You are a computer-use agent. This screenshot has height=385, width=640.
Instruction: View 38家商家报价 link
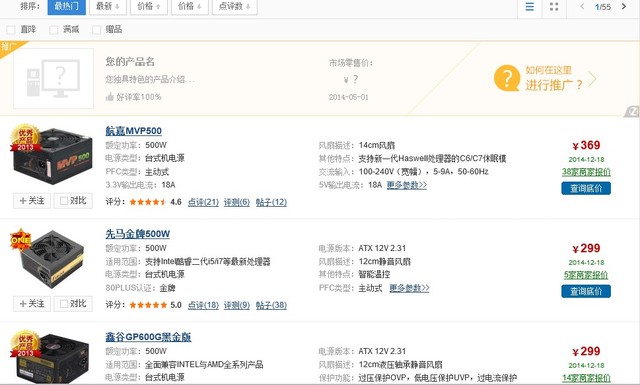[x=586, y=172]
